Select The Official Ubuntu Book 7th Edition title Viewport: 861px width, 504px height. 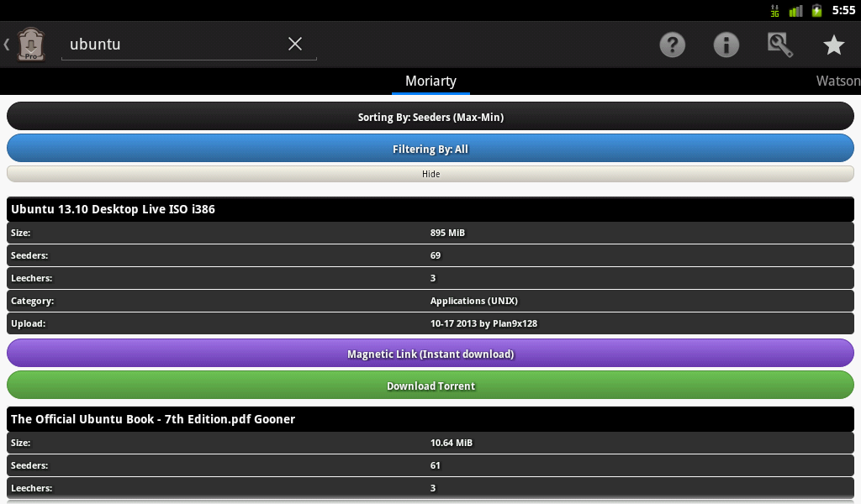point(153,419)
